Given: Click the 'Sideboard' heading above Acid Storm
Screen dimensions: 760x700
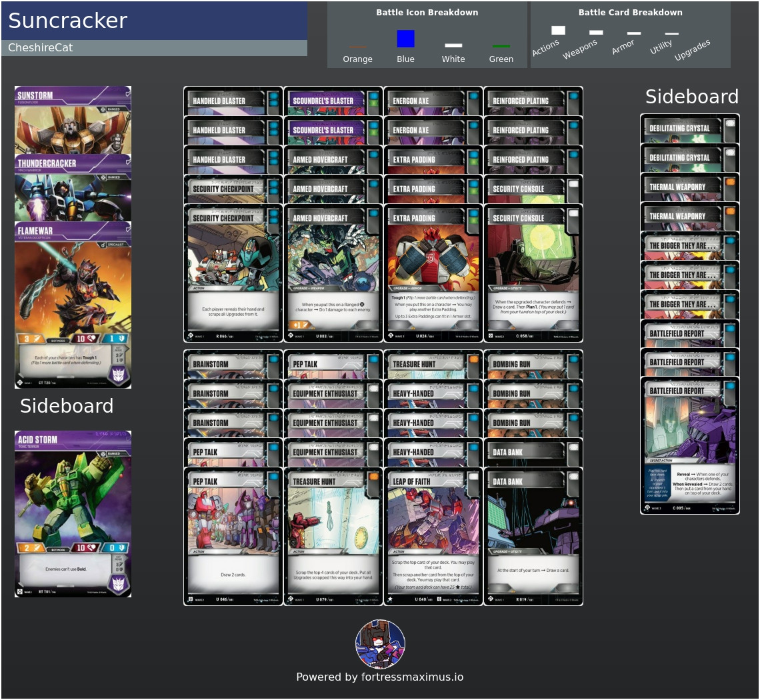Looking at the screenshot, I should coord(67,406).
